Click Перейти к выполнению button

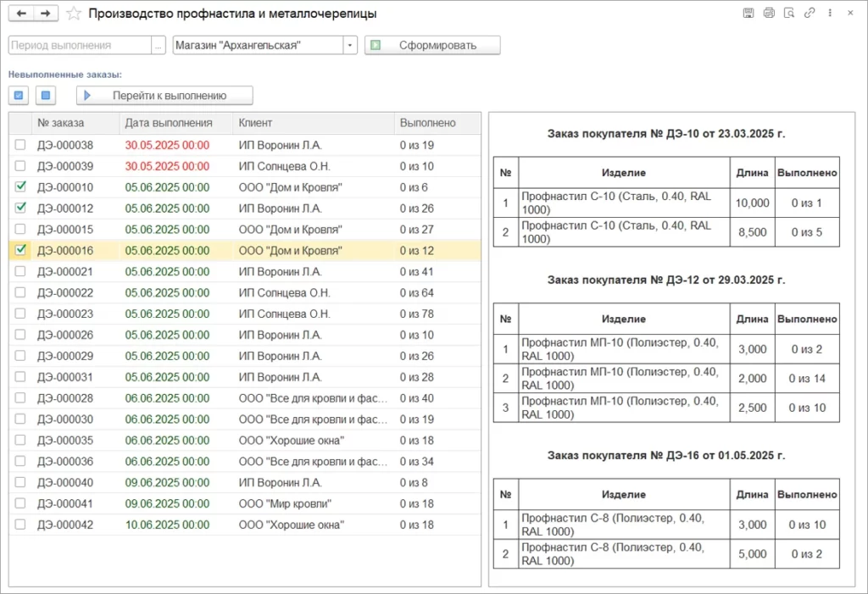[x=165, y=95]
